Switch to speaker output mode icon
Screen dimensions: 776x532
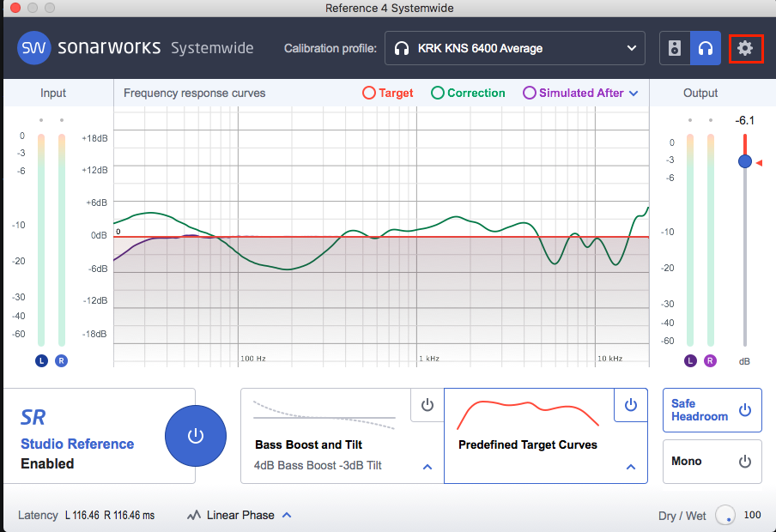pyautogui.click(x=675, y=48)
